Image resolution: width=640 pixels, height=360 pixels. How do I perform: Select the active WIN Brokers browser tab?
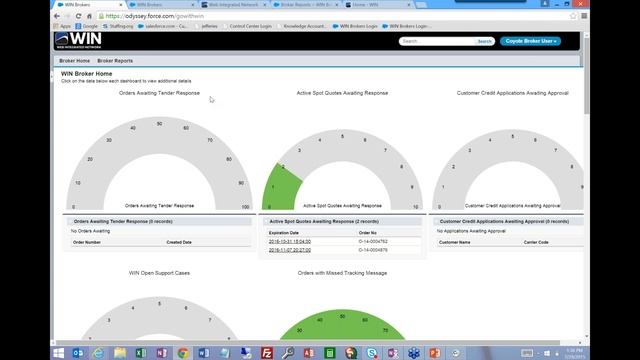89,5
